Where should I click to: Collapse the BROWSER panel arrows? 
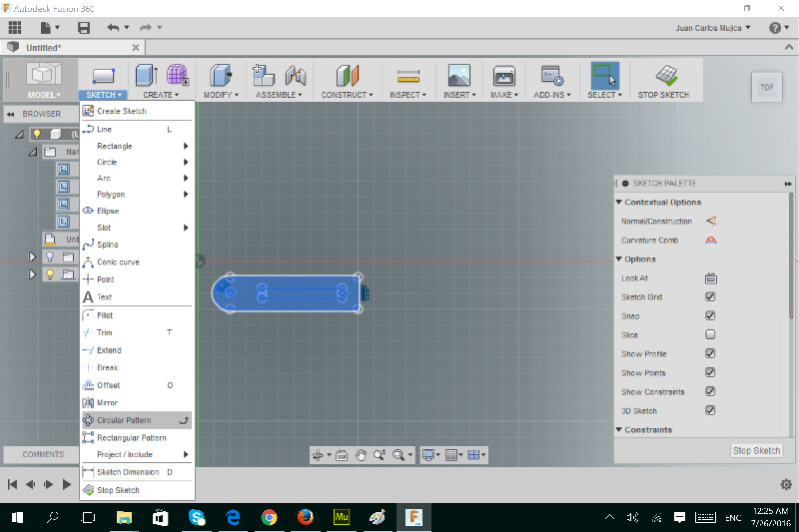coord(10,114)
